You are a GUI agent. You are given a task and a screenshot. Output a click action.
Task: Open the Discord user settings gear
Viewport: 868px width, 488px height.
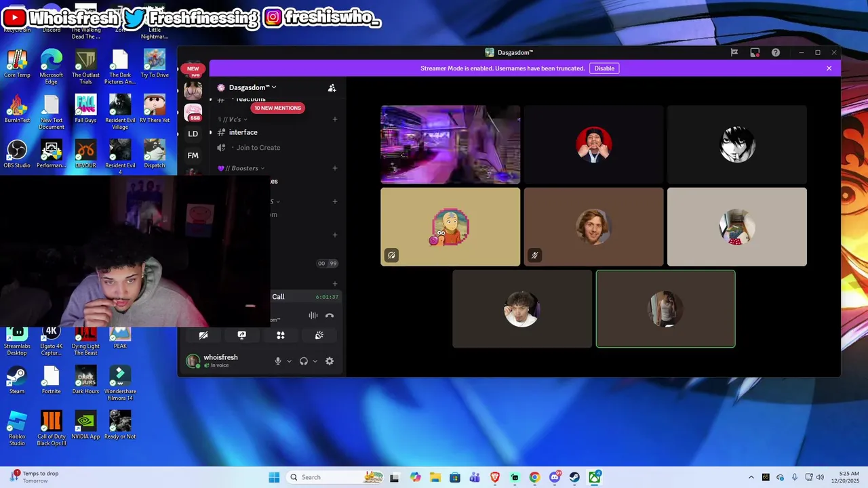(x=330, y=361)
